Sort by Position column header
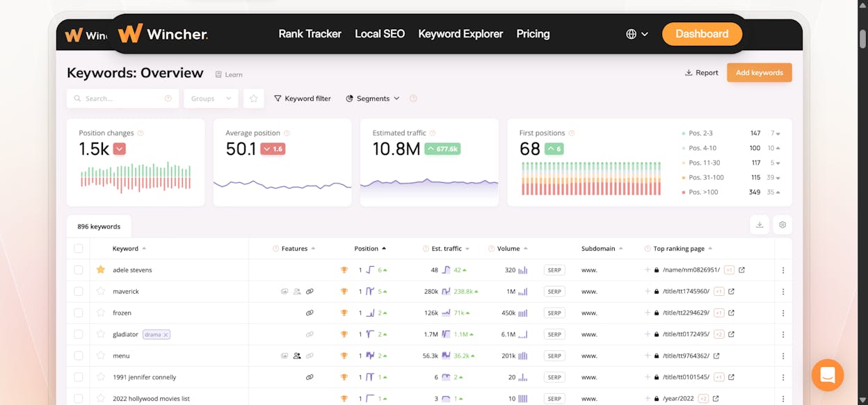 pyautogui.click(x=370, y=249)
